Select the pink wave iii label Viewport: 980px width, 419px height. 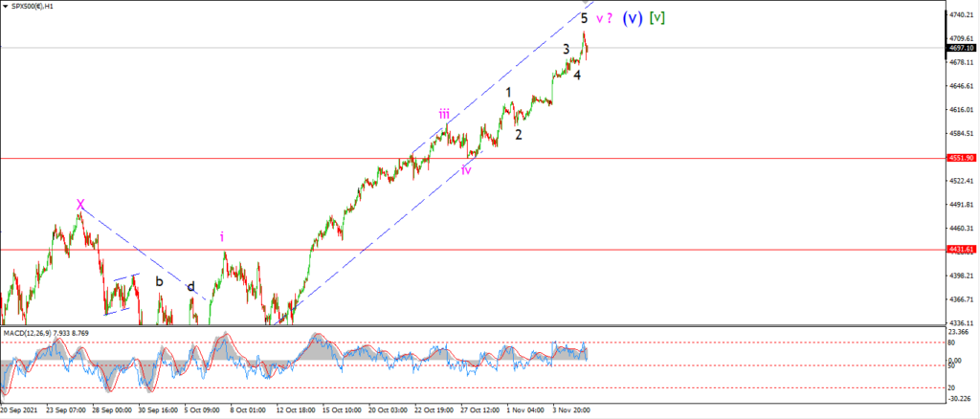444,114
